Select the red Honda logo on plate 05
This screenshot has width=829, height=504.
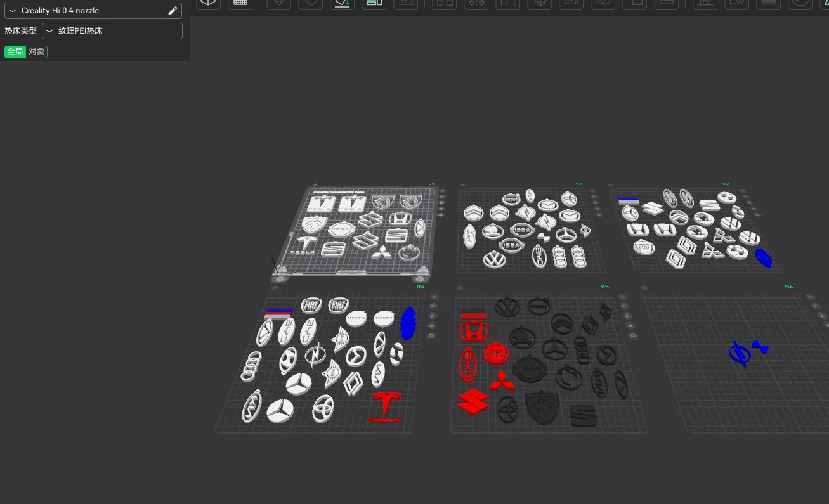click(473, 330)
